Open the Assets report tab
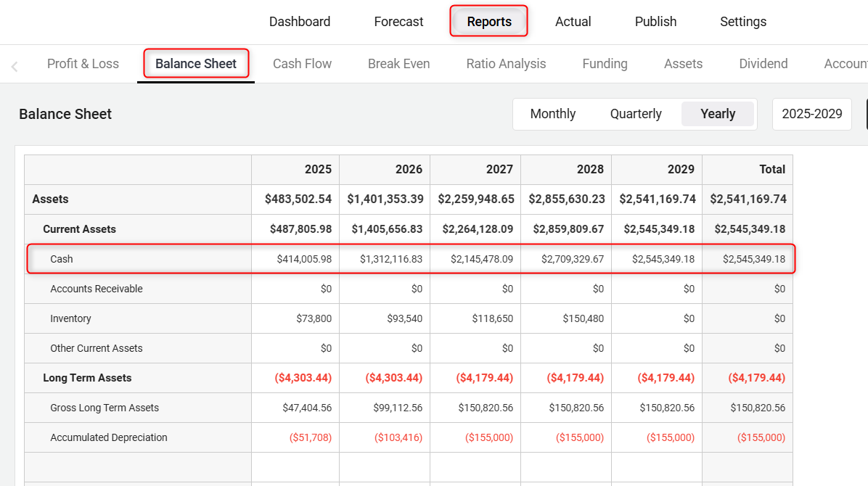The height and width of the screenshot is (486, 868). click(683, 64)
